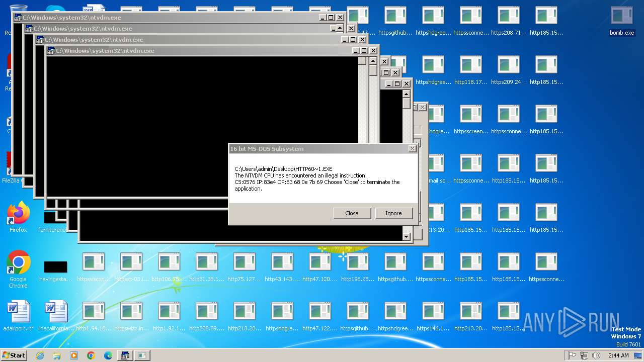Dismiss the 16 bit MS-DOS Subsystem dialog with X

(x=413, y=149)
